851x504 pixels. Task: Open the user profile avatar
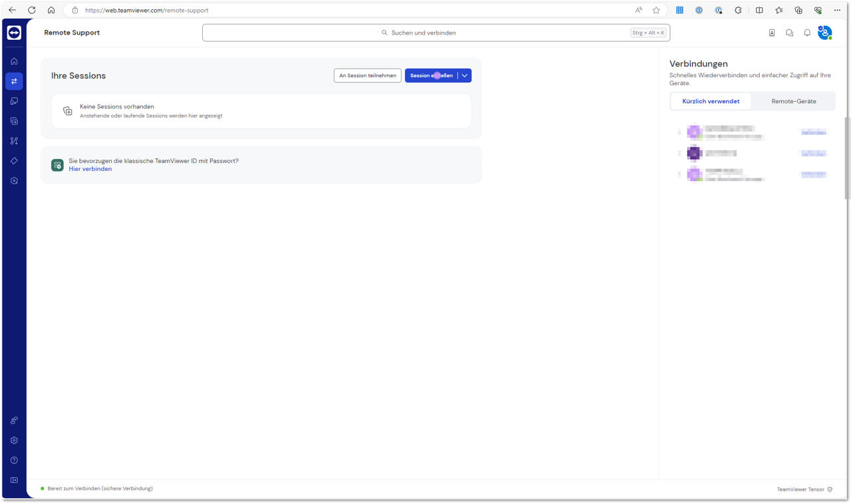[x=825, y=33]
